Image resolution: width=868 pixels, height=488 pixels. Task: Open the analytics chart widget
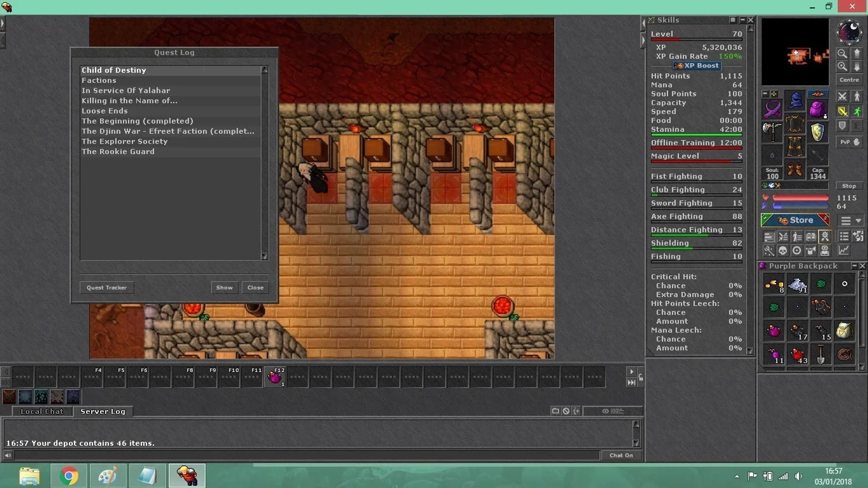coord(844,251)
